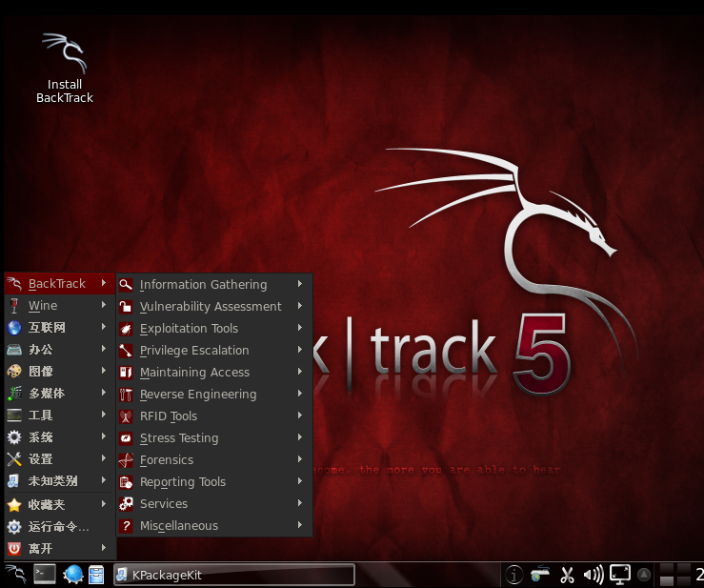Select Reverse Engineering label

(198, 395)
